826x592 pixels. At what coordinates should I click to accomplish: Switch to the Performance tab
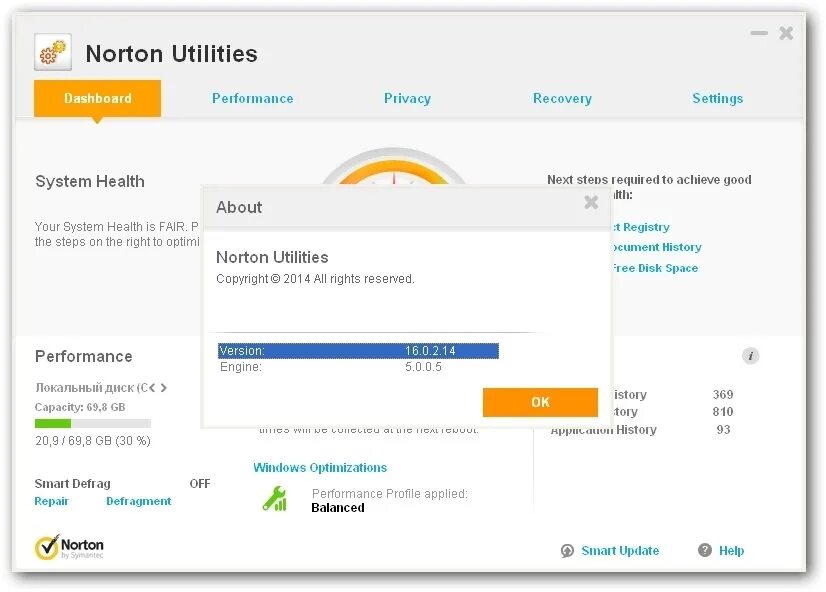click(x=252, y=98)
